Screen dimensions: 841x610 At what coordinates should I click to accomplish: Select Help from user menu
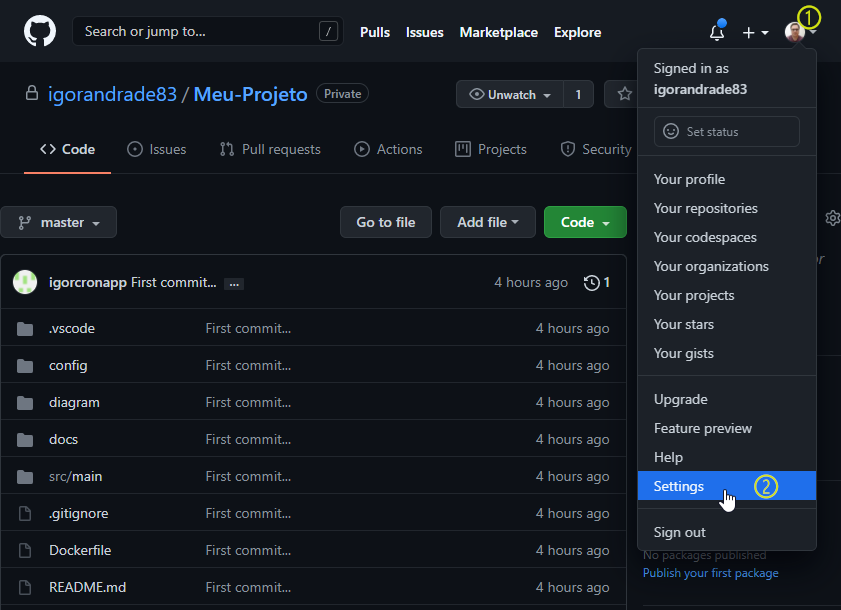pyautogui.click(x=727, y=457)
